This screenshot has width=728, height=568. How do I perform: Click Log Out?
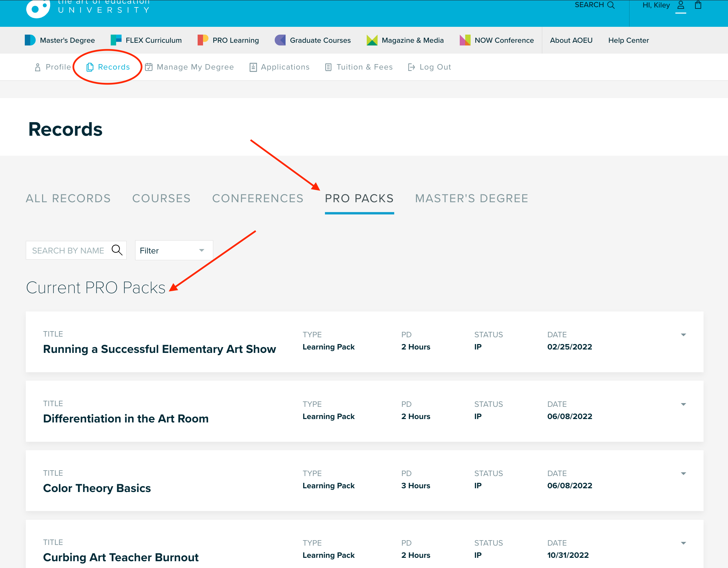(x=435, y=67)
